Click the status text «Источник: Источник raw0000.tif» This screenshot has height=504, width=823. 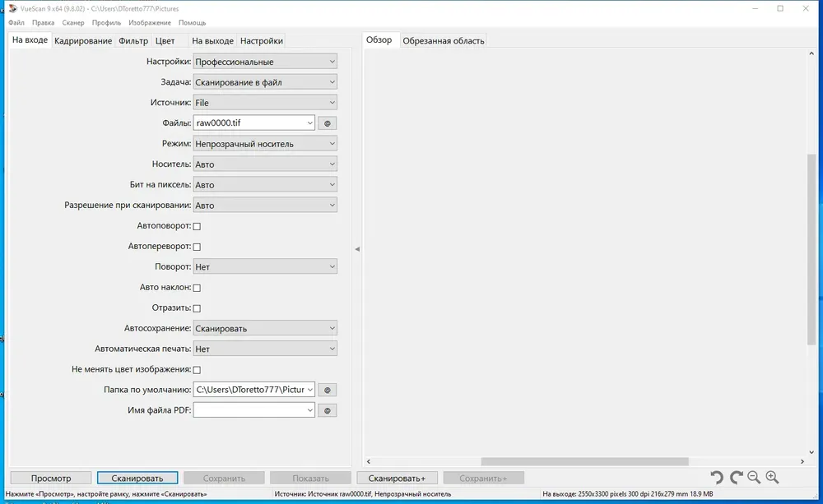click(363, 494)
